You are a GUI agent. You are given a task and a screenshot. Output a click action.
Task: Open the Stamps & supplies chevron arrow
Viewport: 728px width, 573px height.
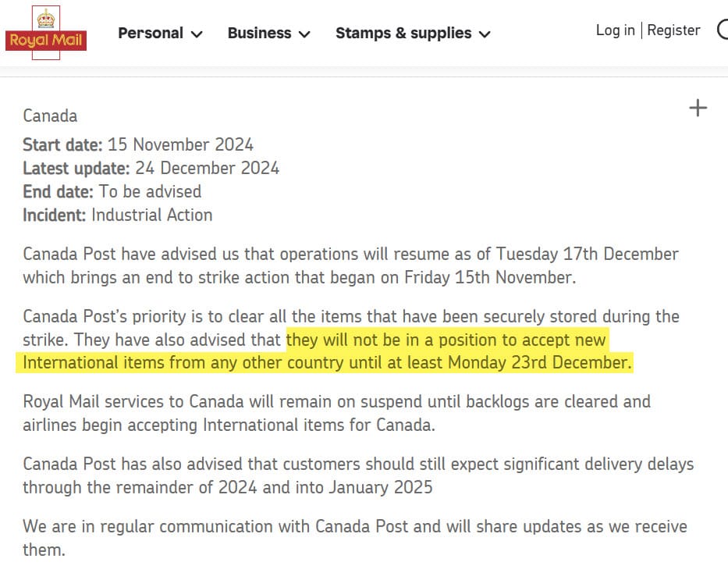(x=485, y=34)
